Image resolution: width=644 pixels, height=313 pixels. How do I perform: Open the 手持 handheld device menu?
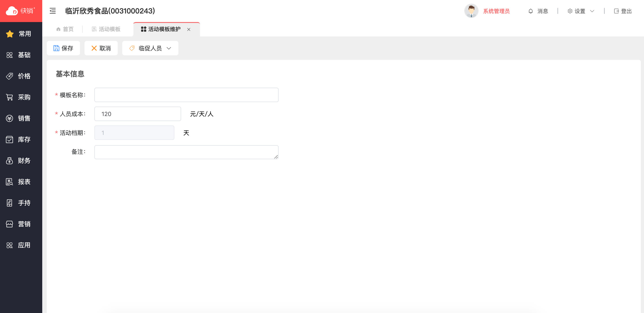[x=19, y=203]
